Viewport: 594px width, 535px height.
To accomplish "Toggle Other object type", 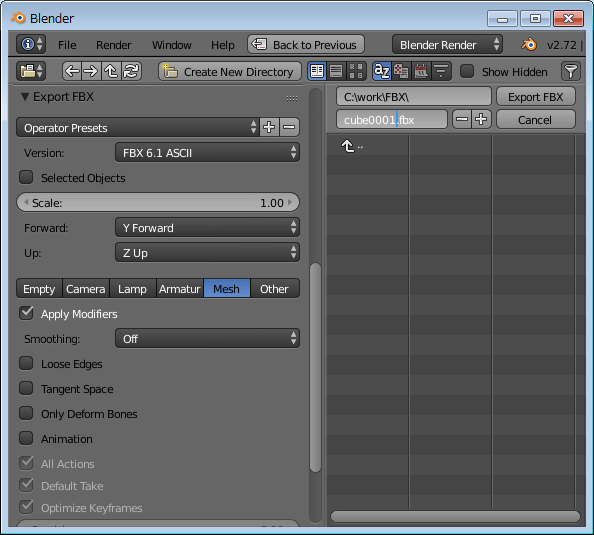I will [275, 288].
